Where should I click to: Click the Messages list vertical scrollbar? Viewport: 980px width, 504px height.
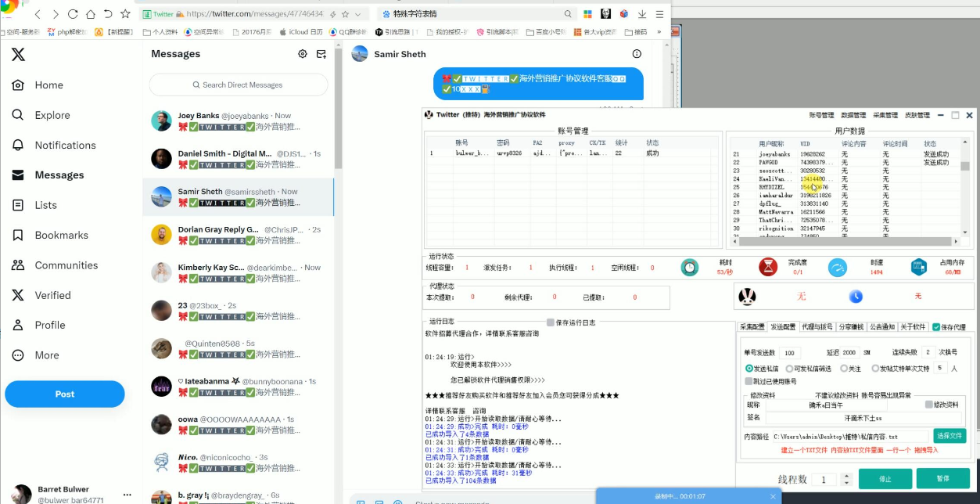339,110
